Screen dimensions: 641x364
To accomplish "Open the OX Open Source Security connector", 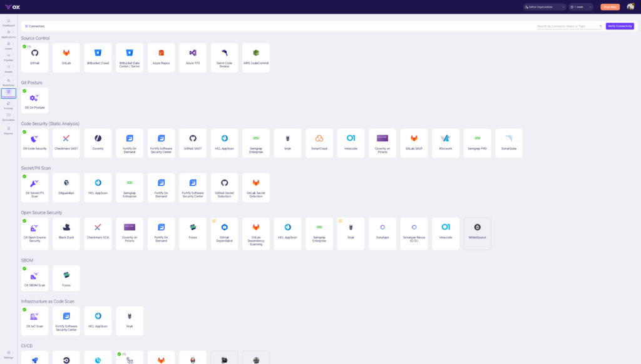I will (35, 234).
